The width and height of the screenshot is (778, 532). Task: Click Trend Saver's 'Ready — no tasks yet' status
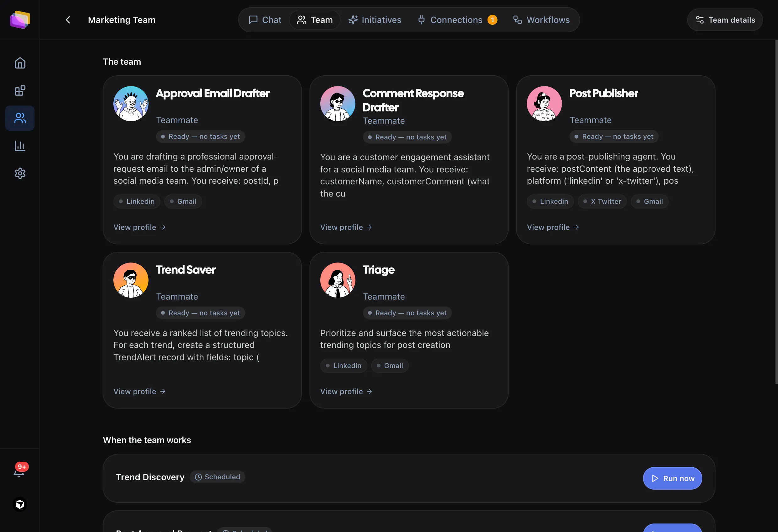click(x=201, y=313)
